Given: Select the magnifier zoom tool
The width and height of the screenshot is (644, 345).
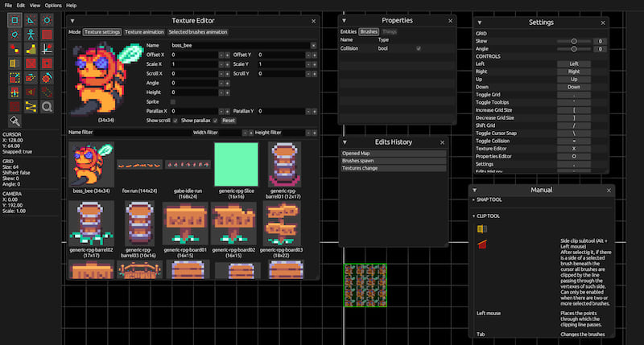Looking at the screenshot, I should [x=47, y=106].
